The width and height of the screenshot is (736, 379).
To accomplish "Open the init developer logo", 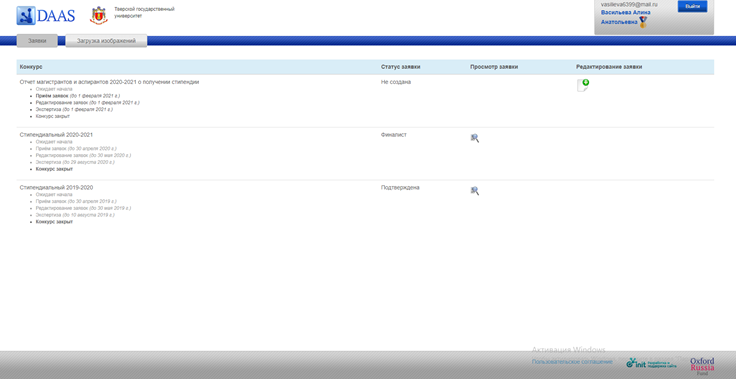I will point(652,363).
